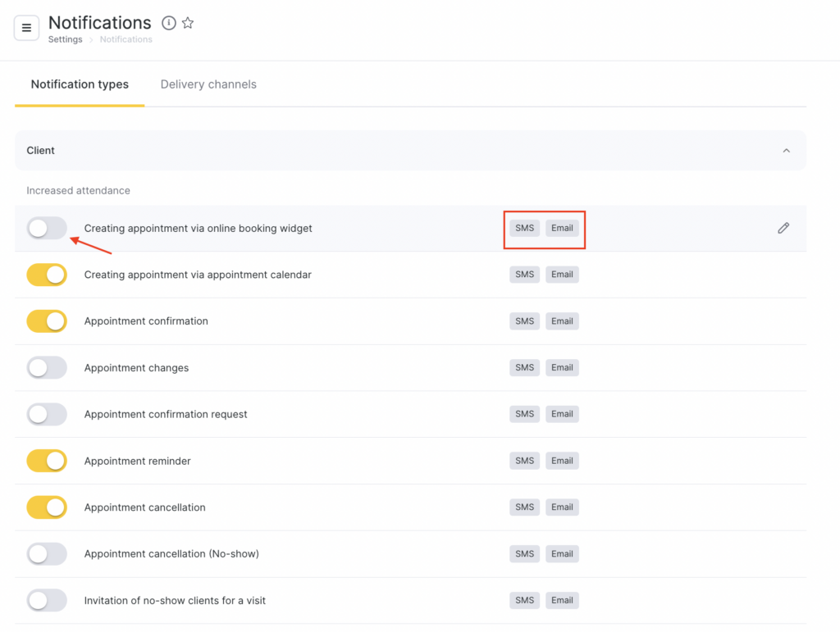Edit the online booking widget notification

[x=783, y=228]
